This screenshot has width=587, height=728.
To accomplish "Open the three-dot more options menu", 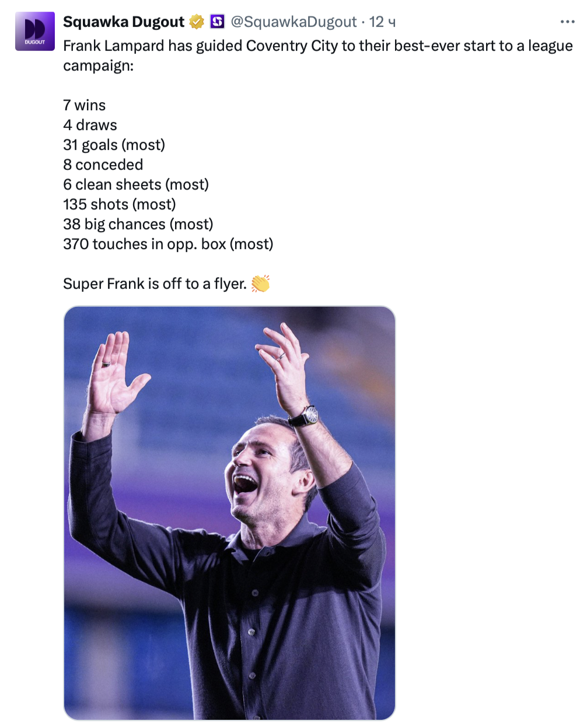I will point(567,22).
